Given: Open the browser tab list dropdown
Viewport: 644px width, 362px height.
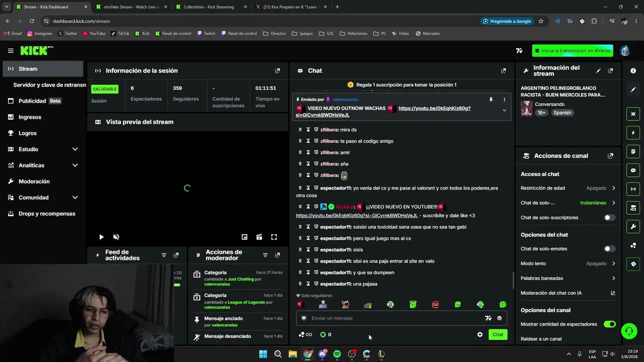Looking at the screenshot, I should pyautogui.click(x=7, y=7).
